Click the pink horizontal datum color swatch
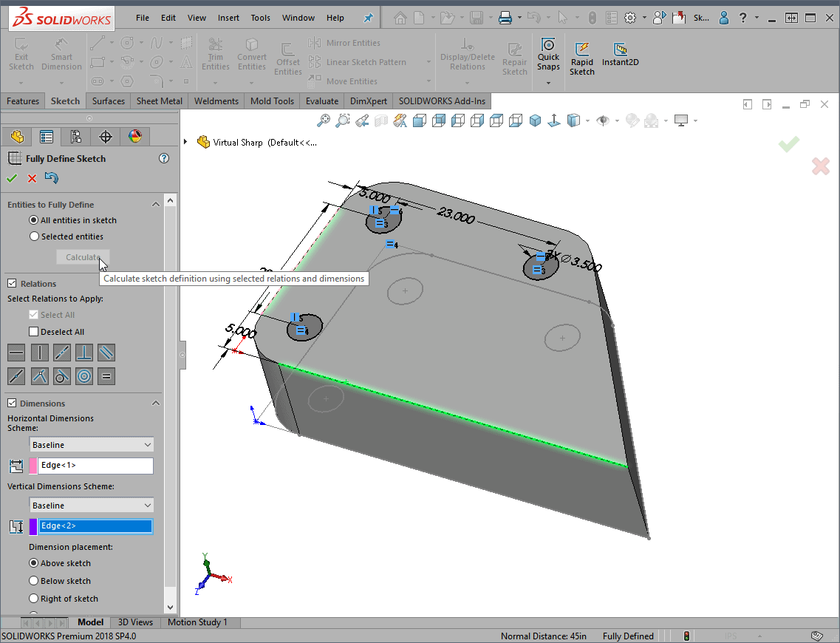Image resolution: width=840 pixels, height=643 pixels. (33, 466)
